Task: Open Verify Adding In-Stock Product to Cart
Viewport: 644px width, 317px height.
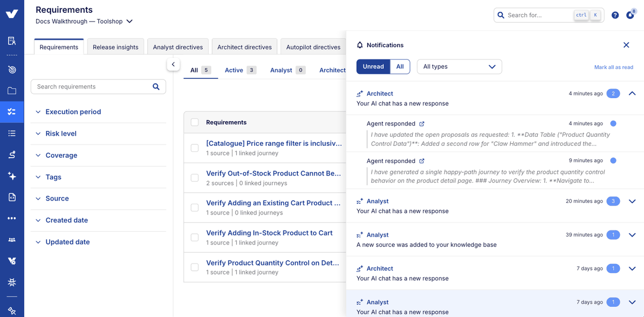Action: pyautogui.click(x=269, y=233)
